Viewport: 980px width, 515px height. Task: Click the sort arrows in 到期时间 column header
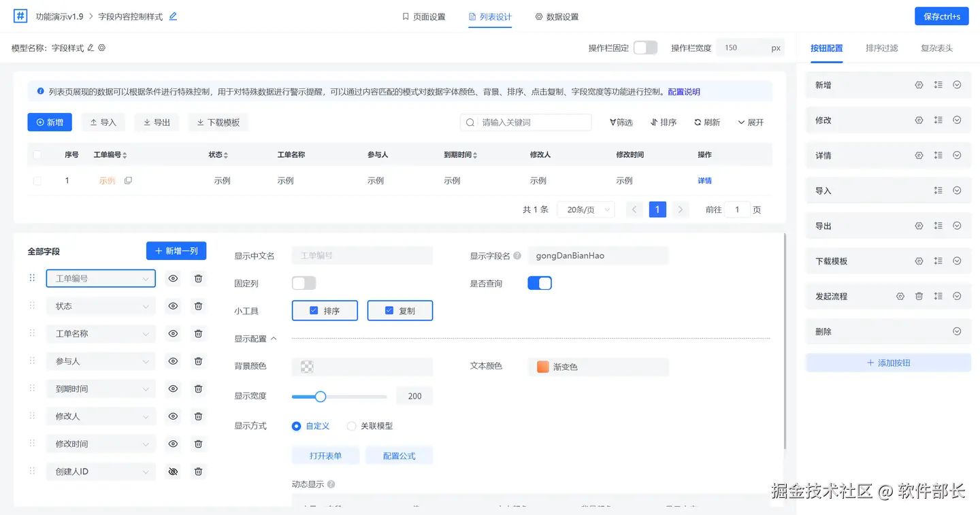(474, 155)
